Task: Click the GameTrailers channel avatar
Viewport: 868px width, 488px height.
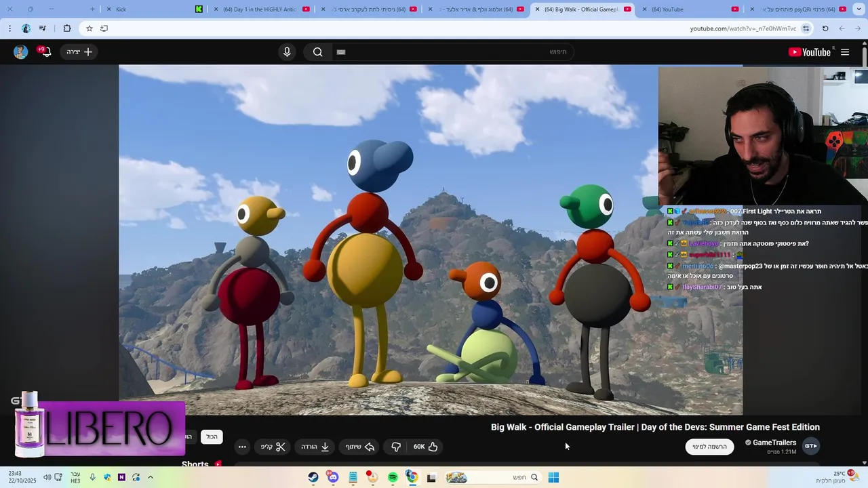Action: pyautogui.click(x=810, y=446)
